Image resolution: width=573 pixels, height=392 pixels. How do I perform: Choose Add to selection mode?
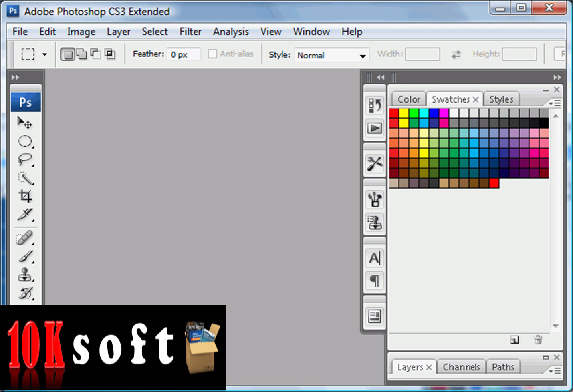pyautogui.click(x=82, y=54)
